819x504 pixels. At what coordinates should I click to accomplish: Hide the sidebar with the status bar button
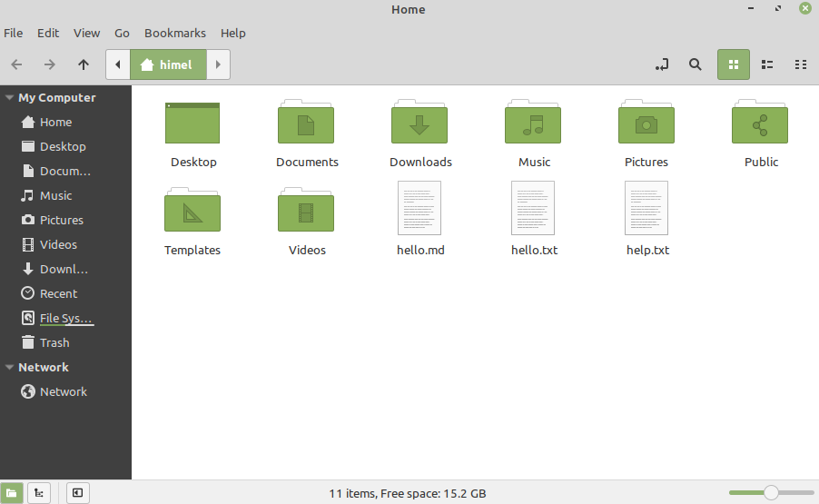tap(77, 493)
